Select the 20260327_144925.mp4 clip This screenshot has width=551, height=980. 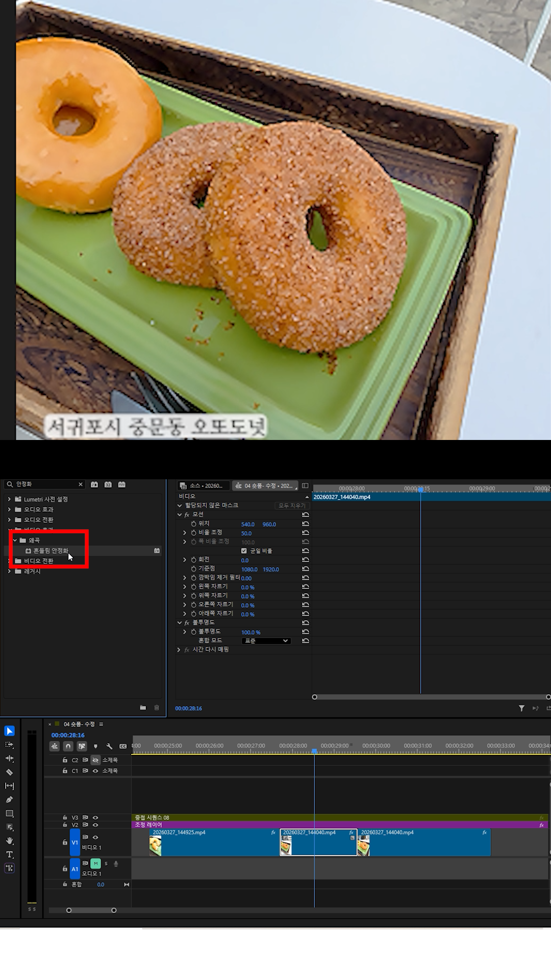pos(214,842)
